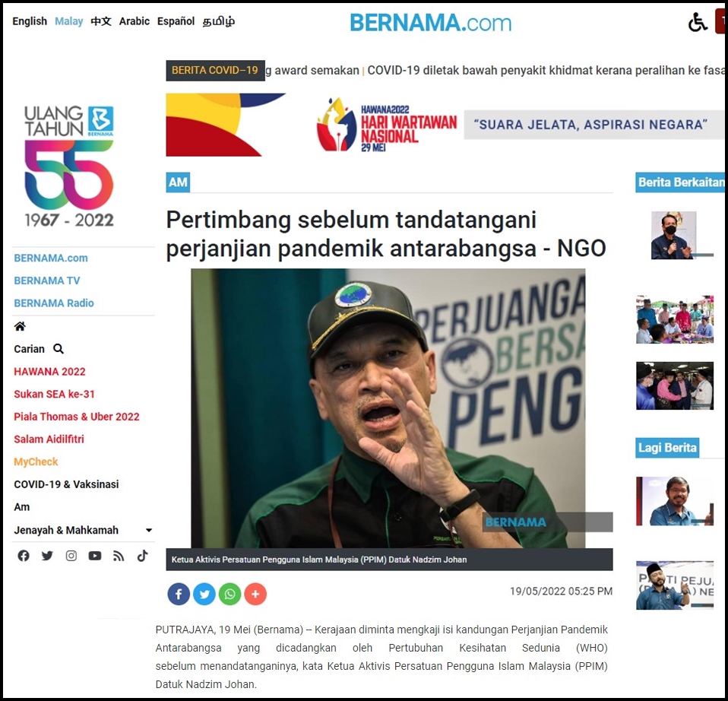Expand more sharing options plus button
Viewport: 728px width, 701px height.
pos(255,594)
